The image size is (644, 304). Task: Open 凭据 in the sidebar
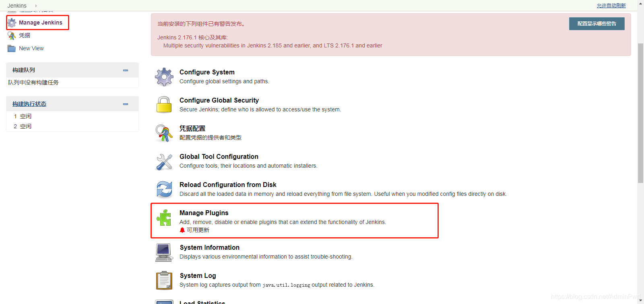point(25,35)
